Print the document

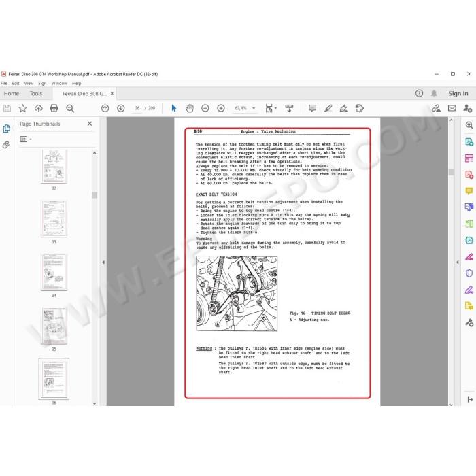tap(54, 108)
